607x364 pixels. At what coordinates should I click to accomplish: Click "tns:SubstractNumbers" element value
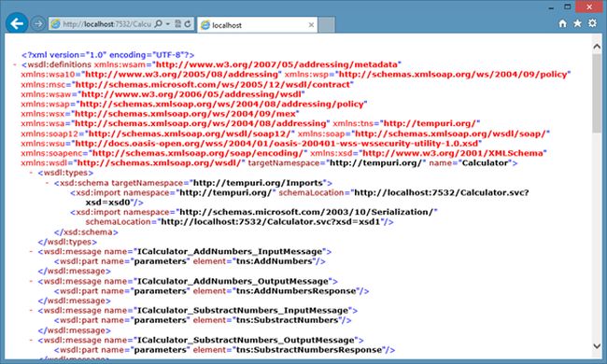coord(288,320)
